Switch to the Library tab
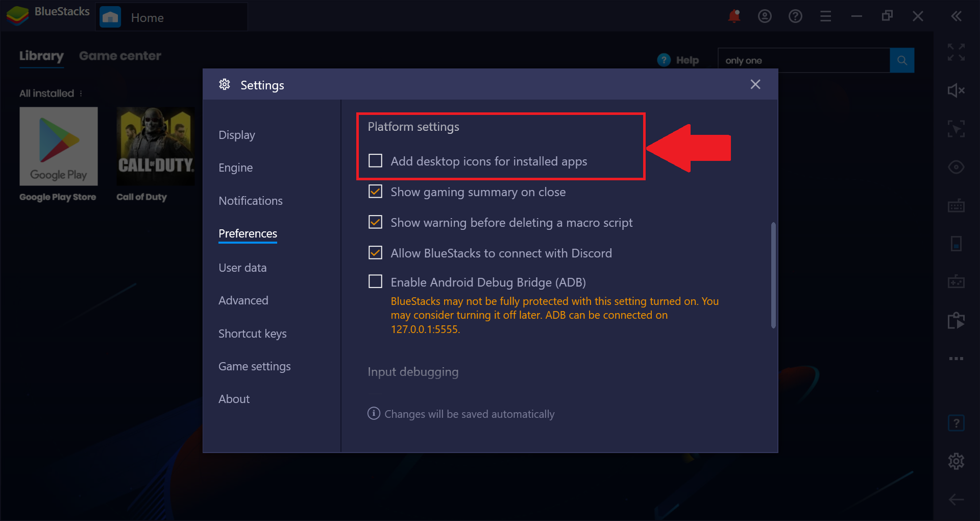This screenshot has width=980, height=521. point(41,56)
